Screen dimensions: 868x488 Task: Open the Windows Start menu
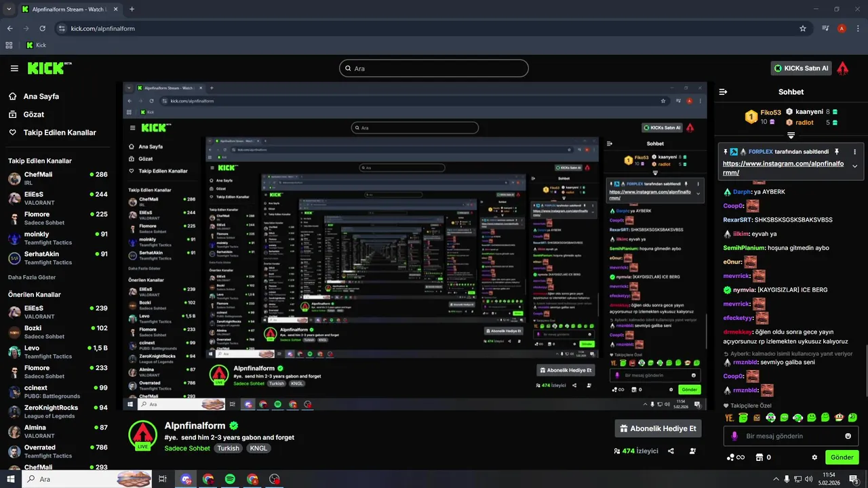(11, 479)
